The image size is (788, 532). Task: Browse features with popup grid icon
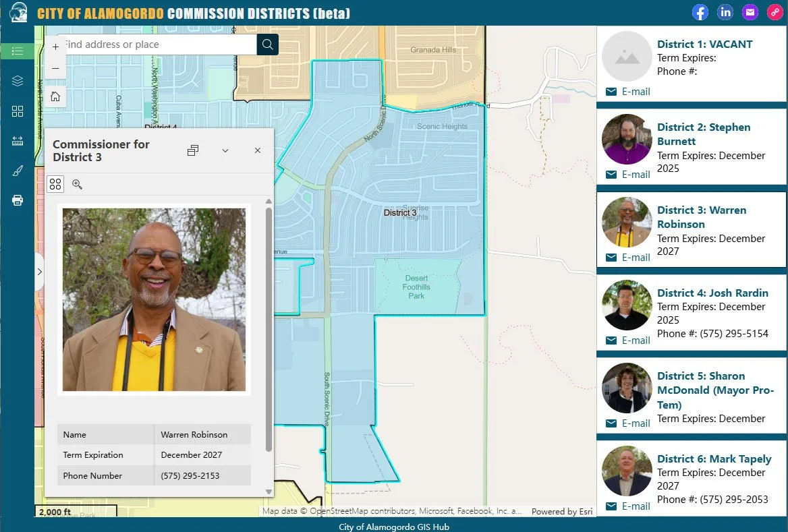coord(55,184)
